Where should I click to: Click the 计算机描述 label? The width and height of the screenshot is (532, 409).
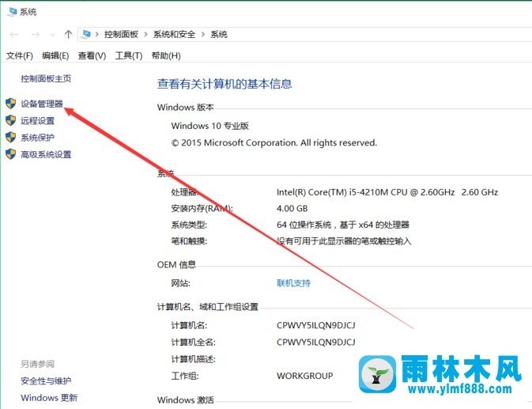pos(193,359)
